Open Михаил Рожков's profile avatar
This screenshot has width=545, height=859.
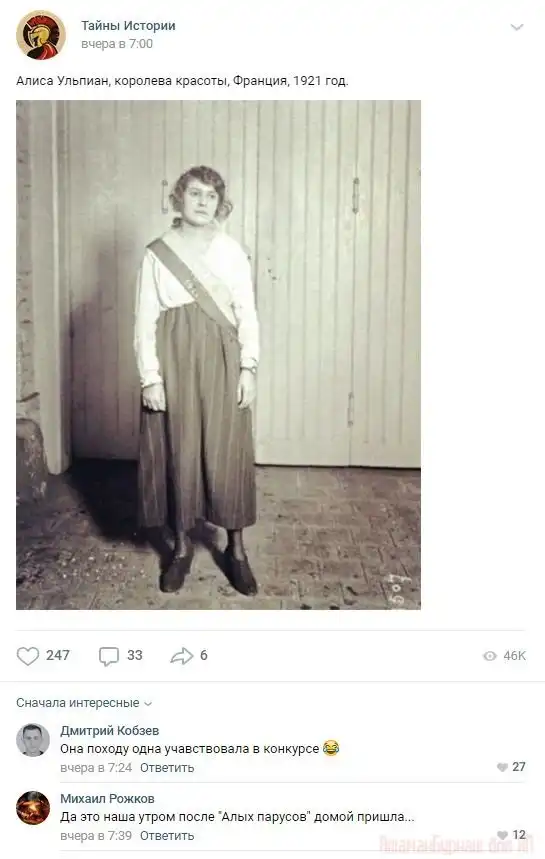[x=33, y=808]
